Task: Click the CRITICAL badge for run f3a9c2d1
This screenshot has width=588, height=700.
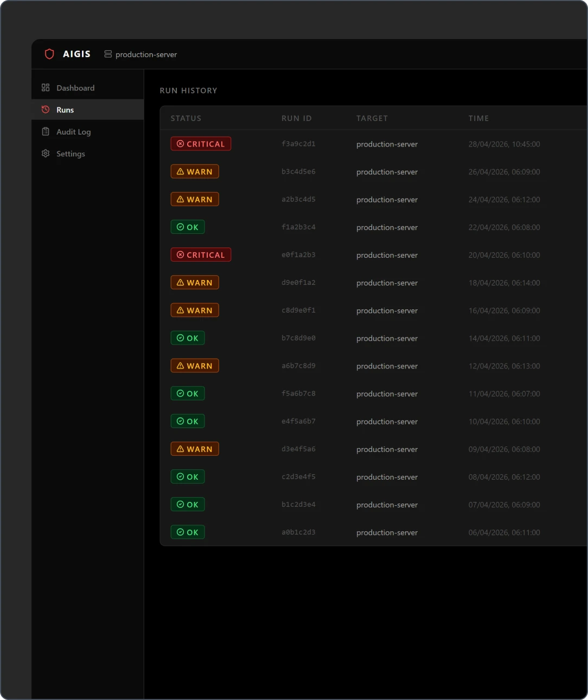Action: [201, 144]
